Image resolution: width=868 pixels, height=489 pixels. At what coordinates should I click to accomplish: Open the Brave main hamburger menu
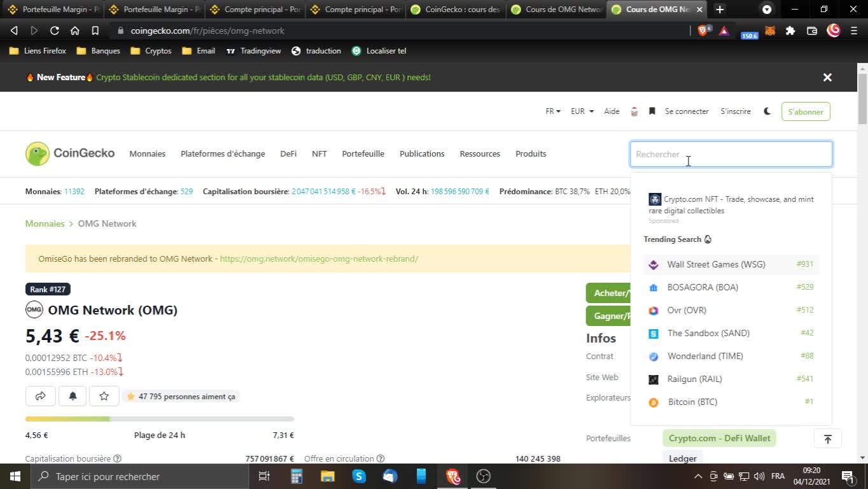tap(854, 31)
